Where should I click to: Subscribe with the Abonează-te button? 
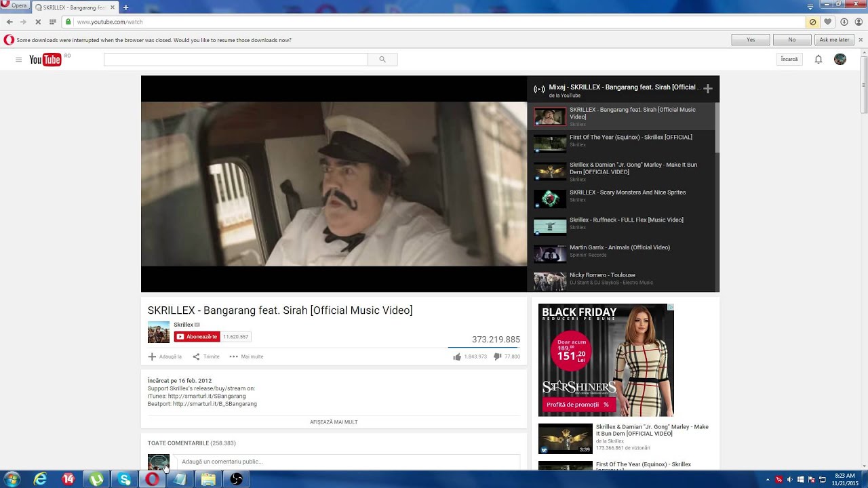click(197, 337)
